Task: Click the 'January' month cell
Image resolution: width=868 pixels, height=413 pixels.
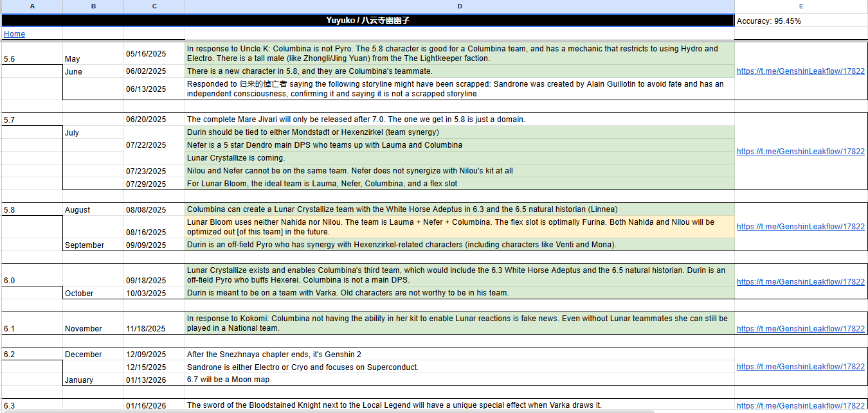Action: (93, 380)
